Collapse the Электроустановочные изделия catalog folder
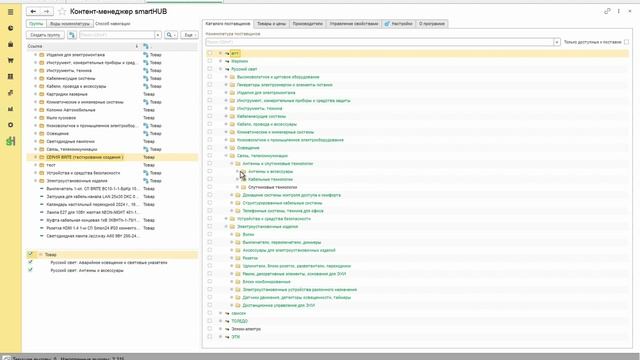640x360 pixels. click(x=226, y=227)
